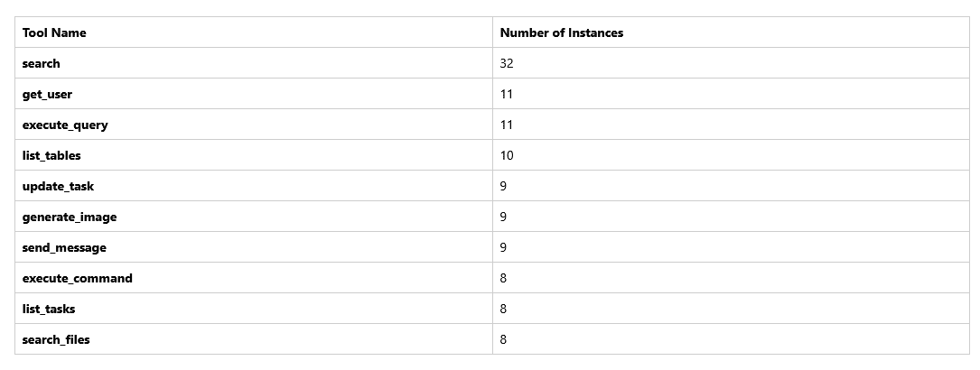The height and width of the screenshot is (370, 980).
Task: Click the instance count for search_files
Action: (504, 339)
